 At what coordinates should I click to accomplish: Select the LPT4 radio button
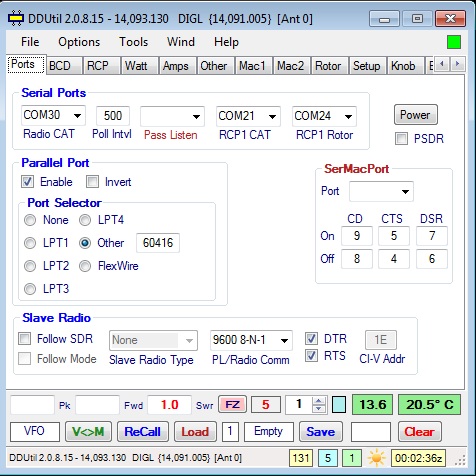point(85,220)
